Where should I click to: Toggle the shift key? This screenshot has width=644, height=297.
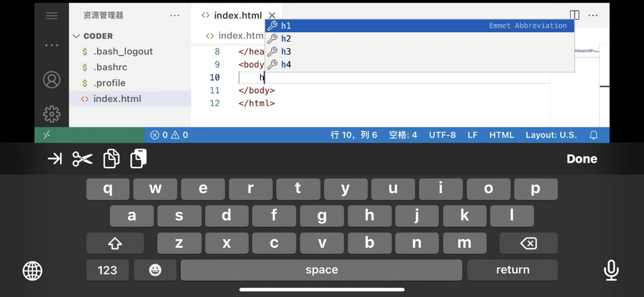[x=115, y=243]
